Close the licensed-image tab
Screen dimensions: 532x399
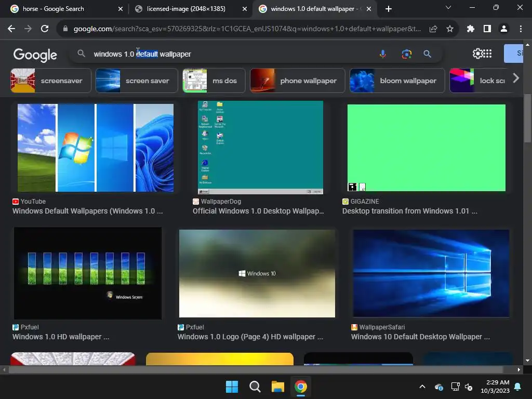coord(245,9)
